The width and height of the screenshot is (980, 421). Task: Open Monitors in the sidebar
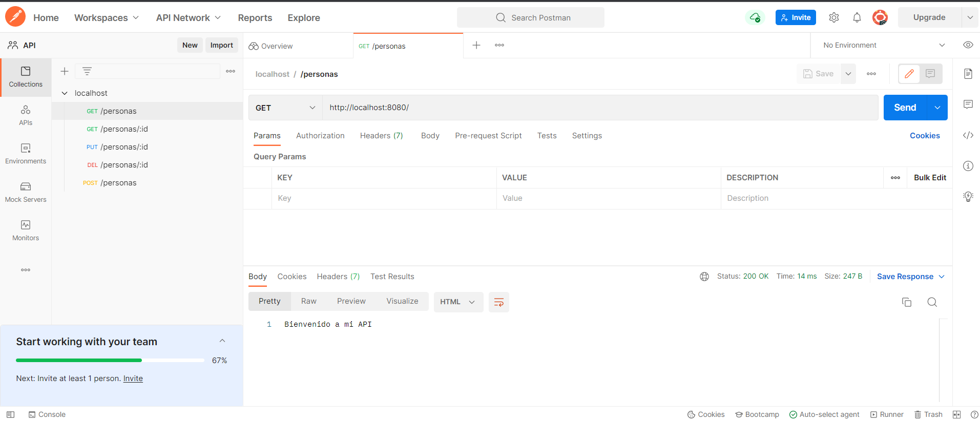(26, 231)
